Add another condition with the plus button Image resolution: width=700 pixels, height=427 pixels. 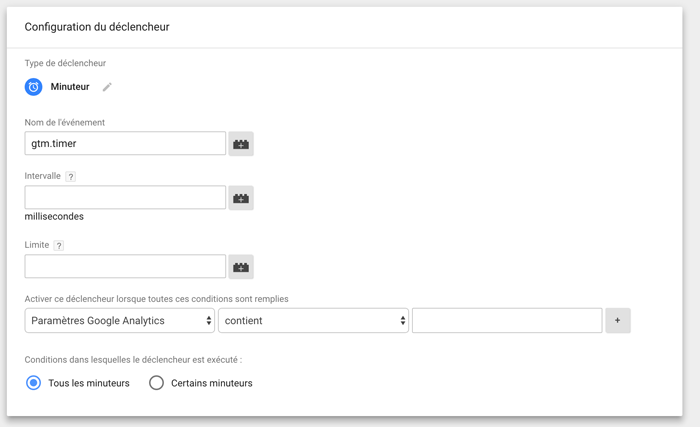(618, 320)
